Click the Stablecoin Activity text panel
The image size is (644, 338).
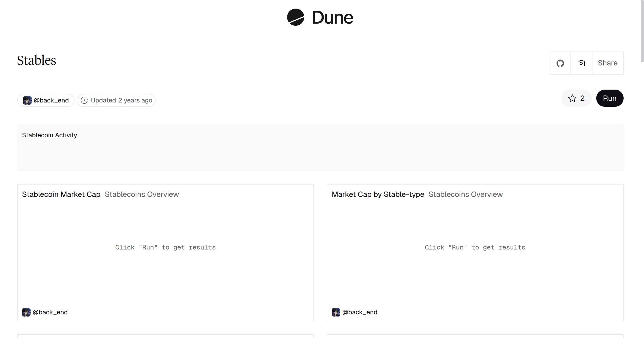[49, 135]
